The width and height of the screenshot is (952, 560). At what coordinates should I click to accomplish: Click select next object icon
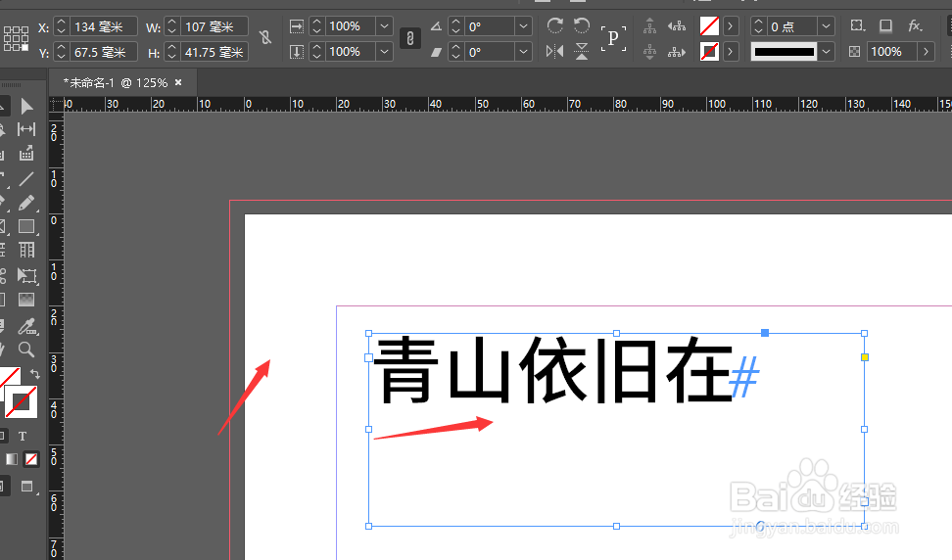[x=677, y=52]
